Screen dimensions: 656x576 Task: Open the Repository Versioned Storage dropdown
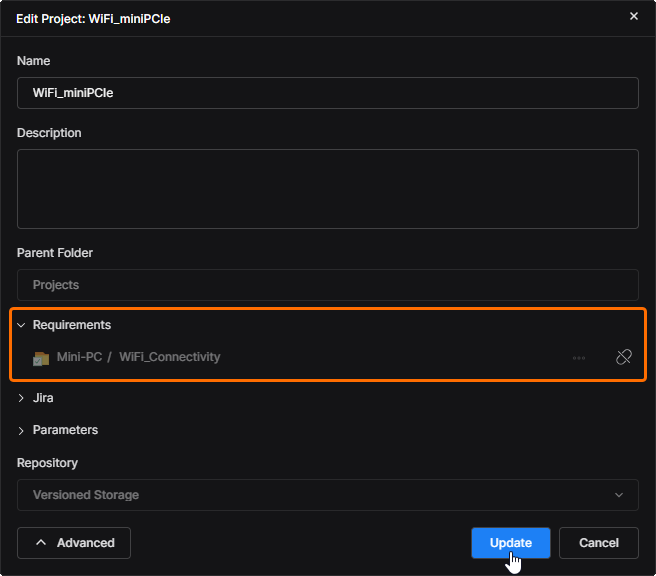click(x=328, y=495)
